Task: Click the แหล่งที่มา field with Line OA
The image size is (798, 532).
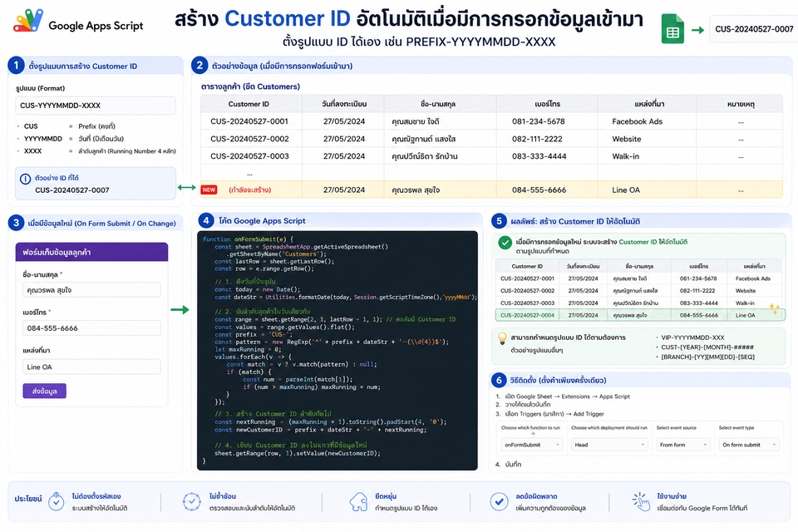Action: (91, 367)
